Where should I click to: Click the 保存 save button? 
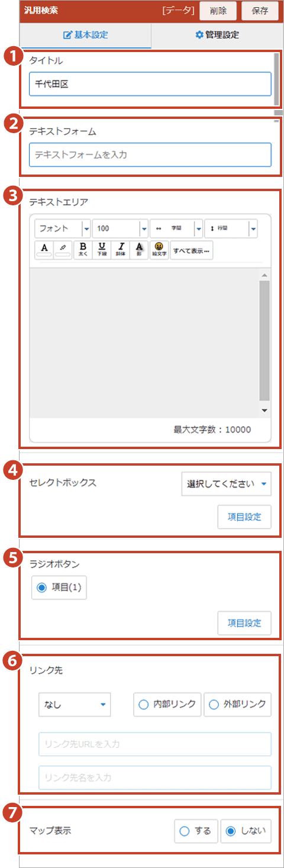260,11
